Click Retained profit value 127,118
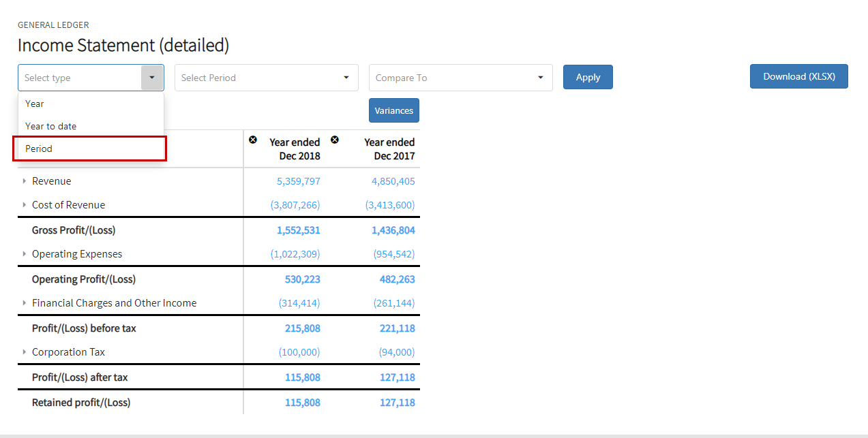 (398, 403)
